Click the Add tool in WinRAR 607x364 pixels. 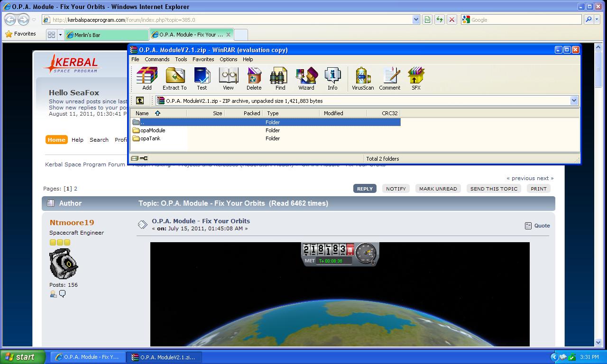147,78
